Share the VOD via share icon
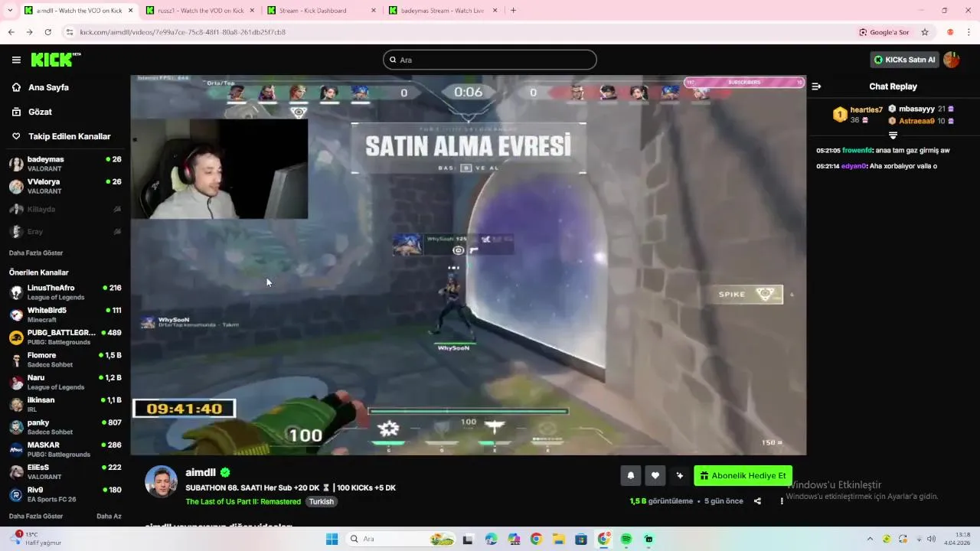 click(x=757, y=501)
